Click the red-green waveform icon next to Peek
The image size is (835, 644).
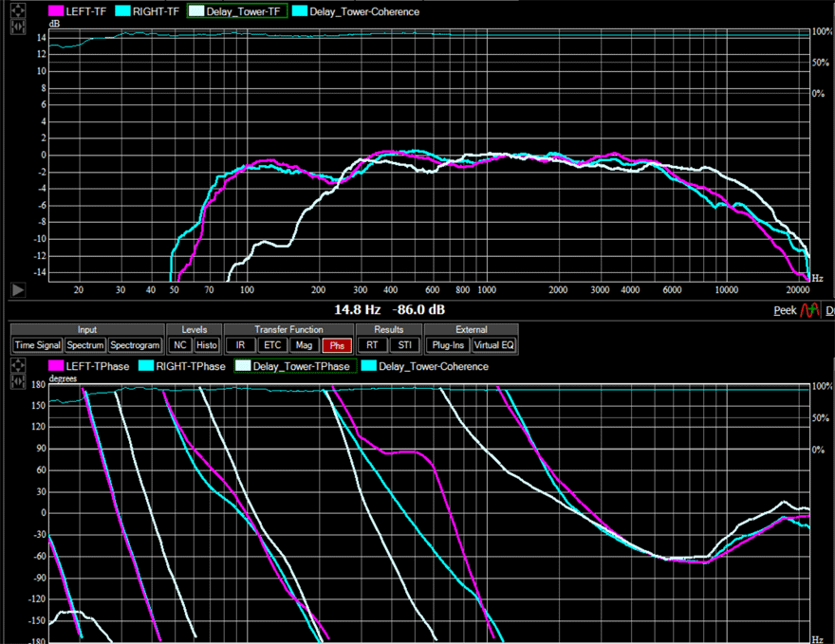tap(809, 310)
